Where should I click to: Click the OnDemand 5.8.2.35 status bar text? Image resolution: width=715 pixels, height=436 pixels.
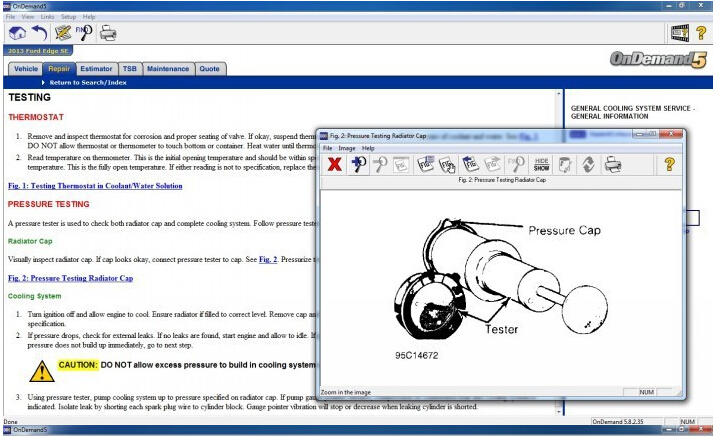[x=617, y=421]
